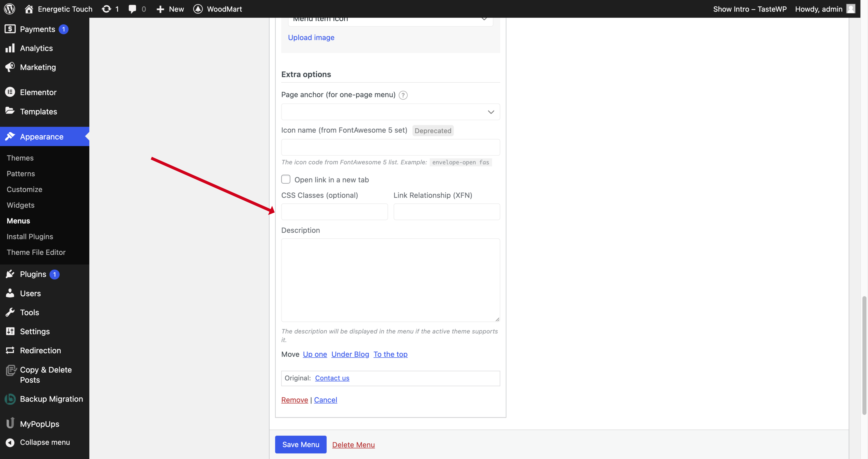Image resolution: width=868 pixels, height=459 pixels.
Task: Click the Description text area
Action: (x=391, y=280)
